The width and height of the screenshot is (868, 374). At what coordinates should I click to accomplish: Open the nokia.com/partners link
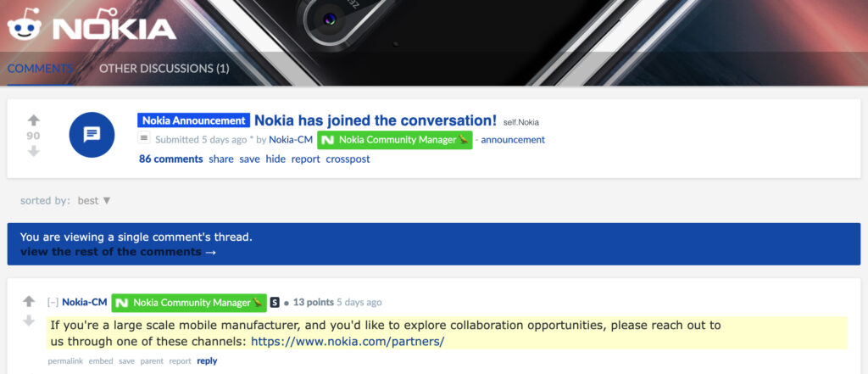click(x=348, y=341)
